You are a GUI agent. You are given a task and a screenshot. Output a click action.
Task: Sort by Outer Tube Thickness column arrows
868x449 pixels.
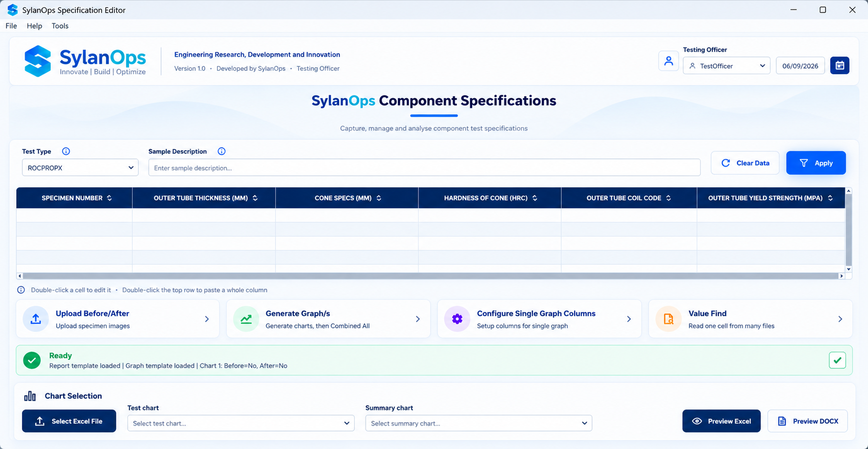(255, 198)
